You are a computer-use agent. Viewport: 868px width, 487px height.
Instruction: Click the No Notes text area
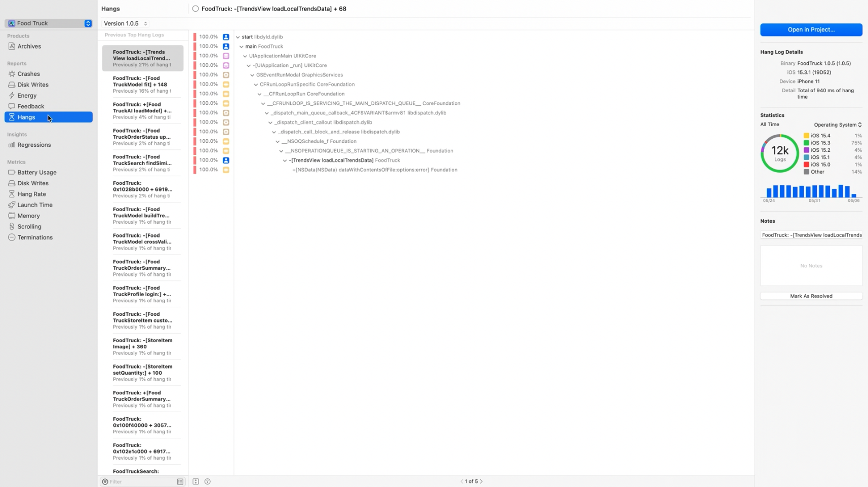tap(811, 266)
